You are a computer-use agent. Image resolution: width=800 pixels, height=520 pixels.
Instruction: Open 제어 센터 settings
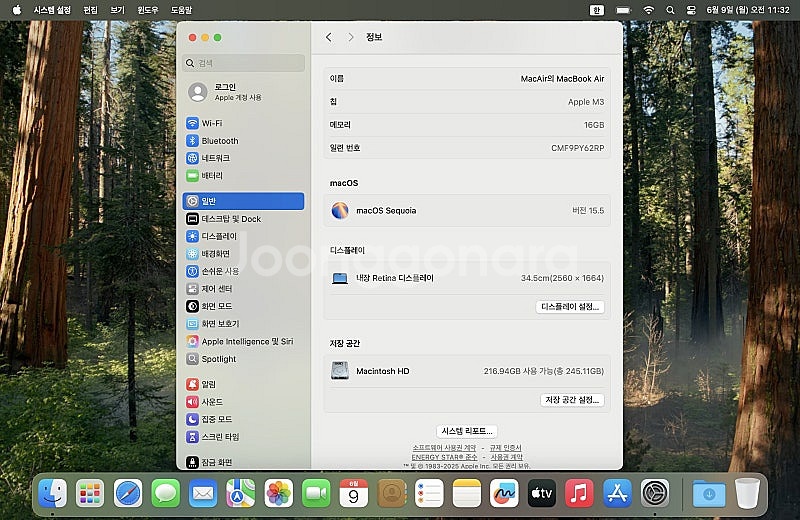pyautogui.click(x=244, y=288)
